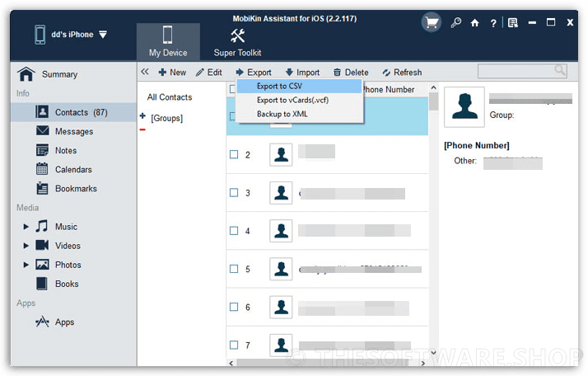Image resolution: width=588 pixels, height=376 pixels.
Task: Click avatar thumbnail of contact 6
Action: pyautogui.click(x=281, y=307)
